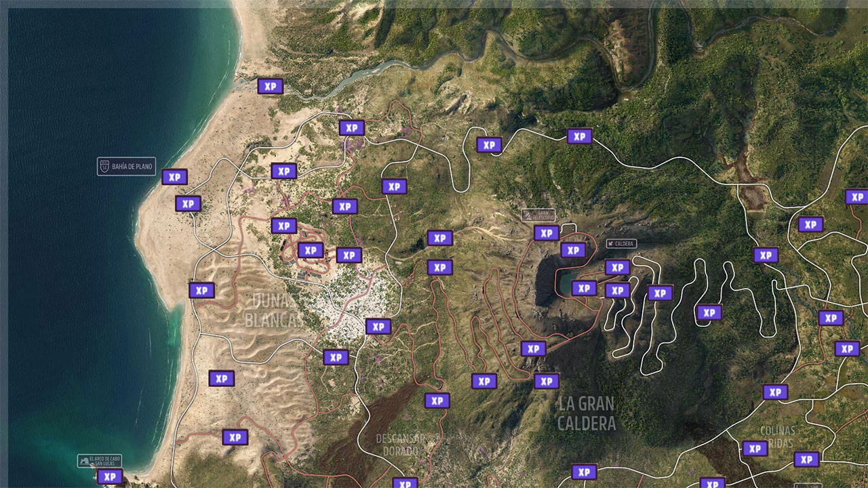Screen dimensions: 868x488
Task: Click the Colinas Áridas region name
Action: coord(777,436)
